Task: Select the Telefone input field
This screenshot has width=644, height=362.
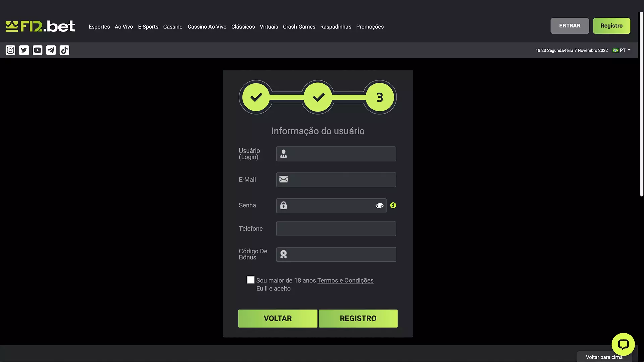Action: pyautogui.click(x=336, y=229)
